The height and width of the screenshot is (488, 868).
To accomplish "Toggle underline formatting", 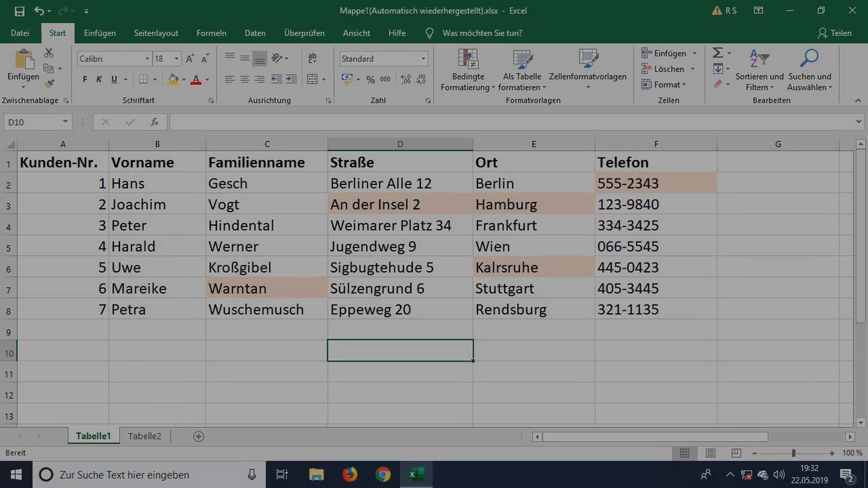I will pos(114,79).
